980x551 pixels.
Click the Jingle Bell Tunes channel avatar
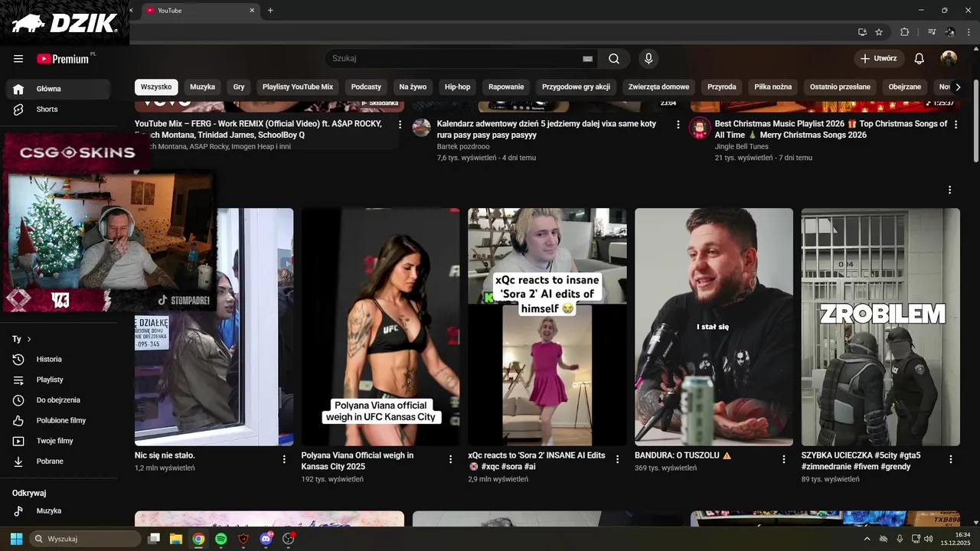[x=700, y=127]
